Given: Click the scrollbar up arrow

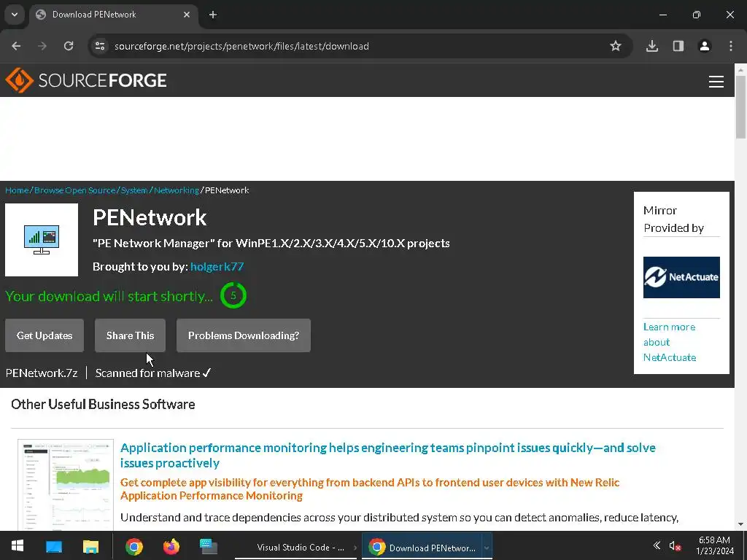Looking at the screenshot, I should [x=740, y=69].
